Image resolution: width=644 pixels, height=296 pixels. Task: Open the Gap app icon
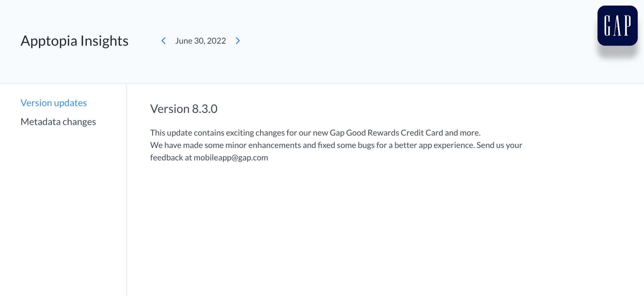click(617, 26)
